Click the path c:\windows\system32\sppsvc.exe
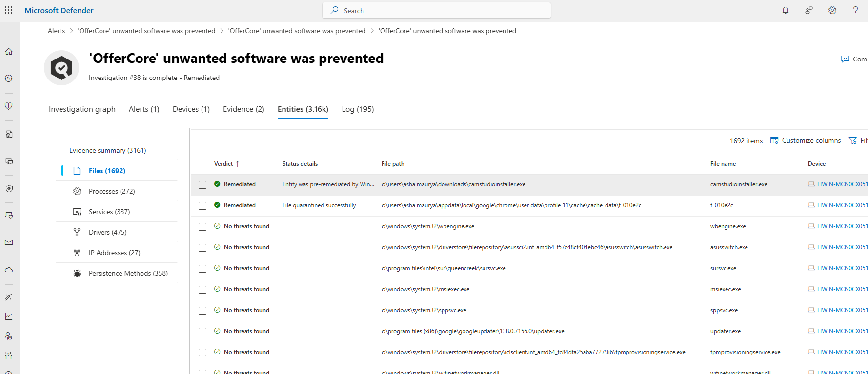868x374 pixels. pyautogui.click(x=424, y=310)
